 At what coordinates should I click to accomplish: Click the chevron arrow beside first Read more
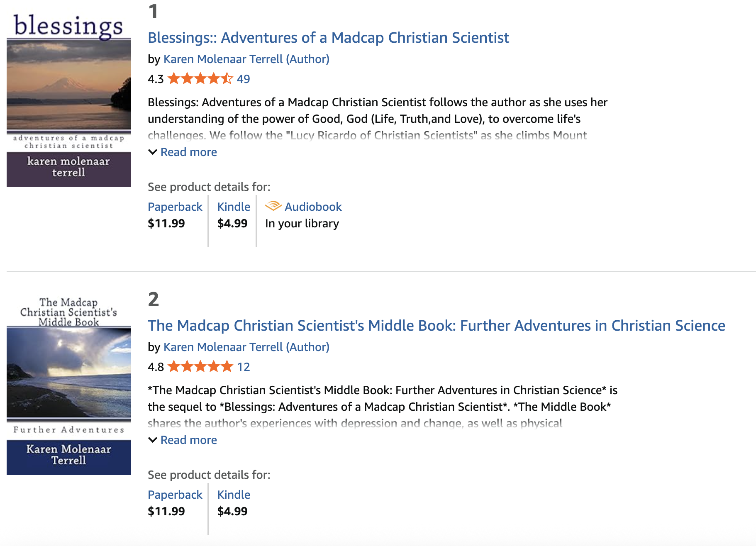153,152
